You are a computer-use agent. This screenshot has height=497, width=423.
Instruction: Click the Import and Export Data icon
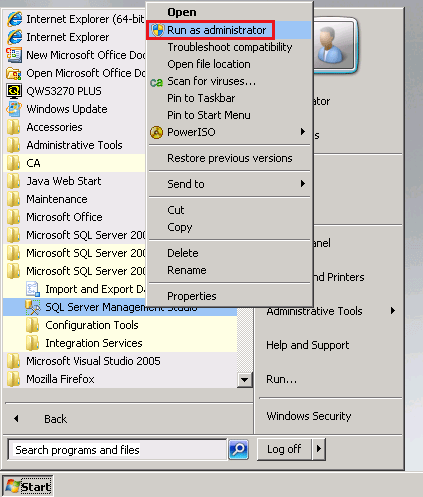point(33,289)
